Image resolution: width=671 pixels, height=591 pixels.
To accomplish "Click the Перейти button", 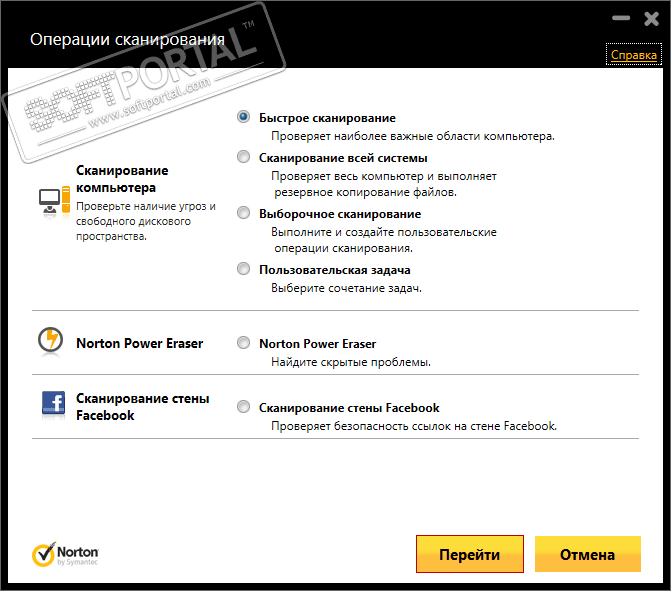I will click(470, 554).
